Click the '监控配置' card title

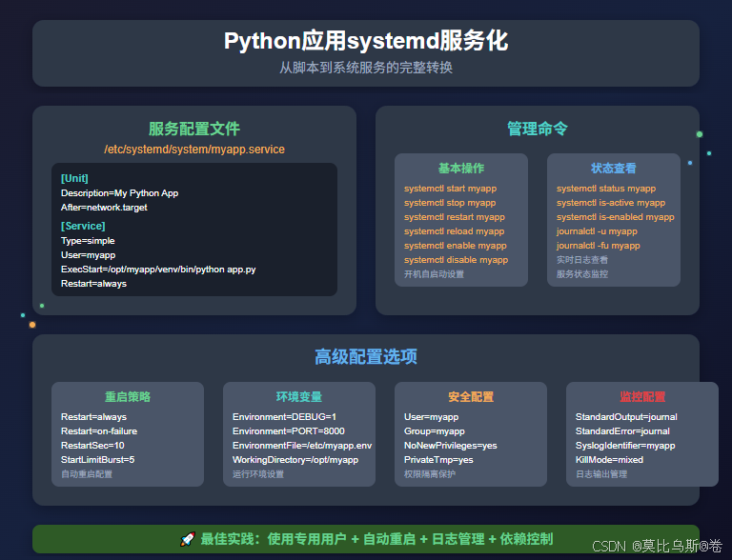coord(642,396)
